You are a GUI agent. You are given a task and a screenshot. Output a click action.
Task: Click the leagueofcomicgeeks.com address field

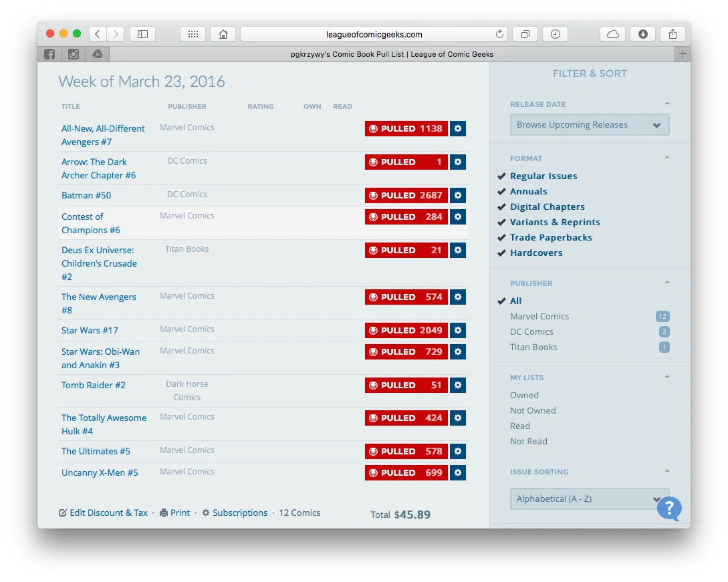pyautogui.click(x=374, y=34)
